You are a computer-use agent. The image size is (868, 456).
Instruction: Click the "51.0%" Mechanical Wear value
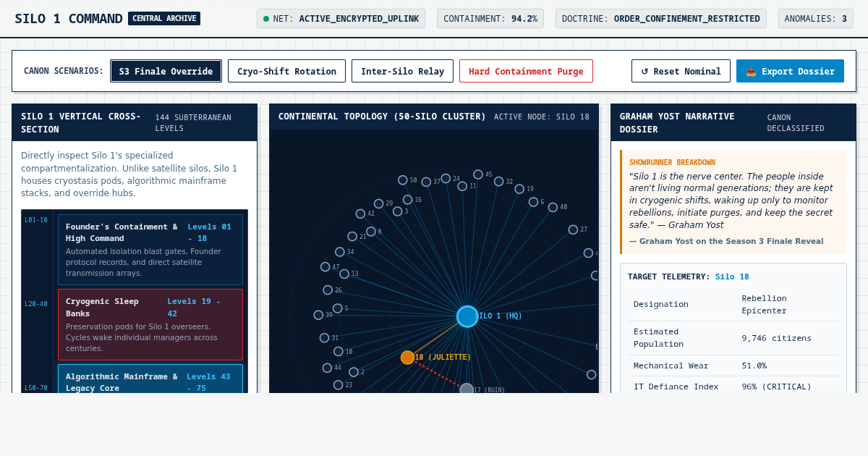[x=754, y=366]
